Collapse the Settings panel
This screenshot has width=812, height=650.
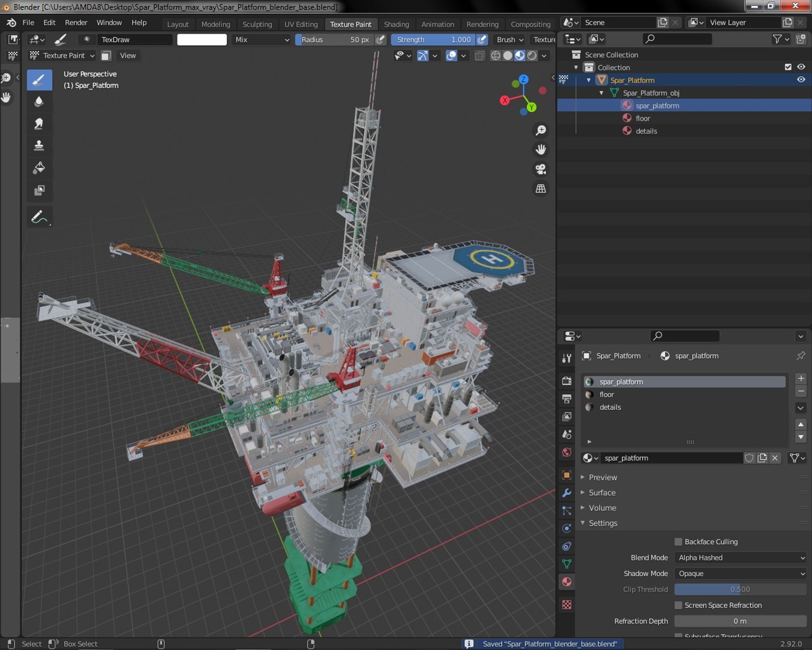coord(603,523)
